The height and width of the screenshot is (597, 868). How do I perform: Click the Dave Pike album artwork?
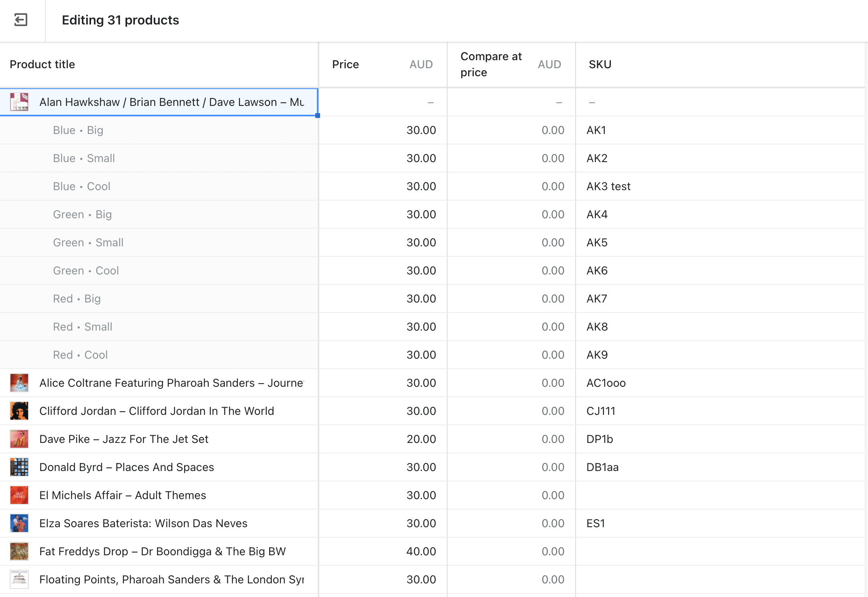tap(19, 439)
